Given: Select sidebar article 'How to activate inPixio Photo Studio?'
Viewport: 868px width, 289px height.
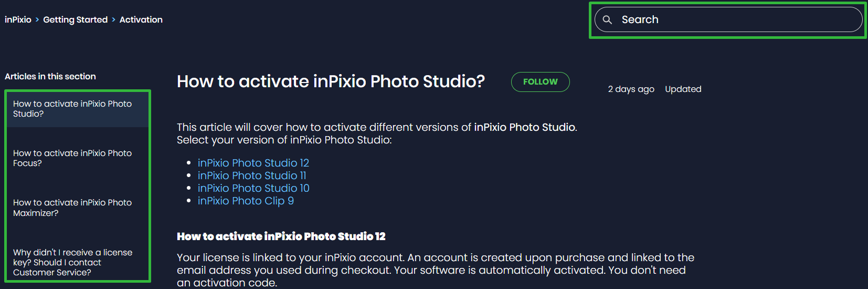Looking at the screenshot, I should (x=77, y=109).
